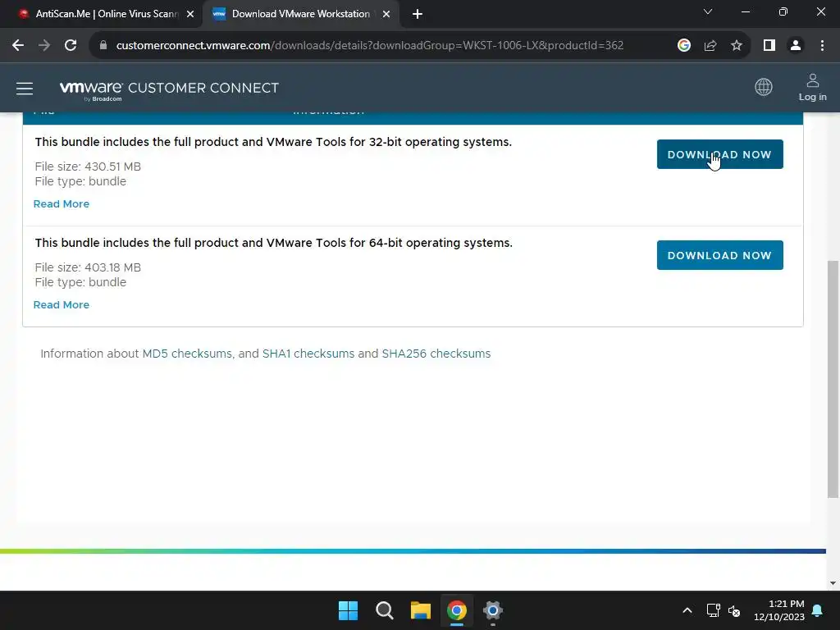Open Settings gear in the taskbar
Screen dimensions: 840x630
tap(493, 610)
